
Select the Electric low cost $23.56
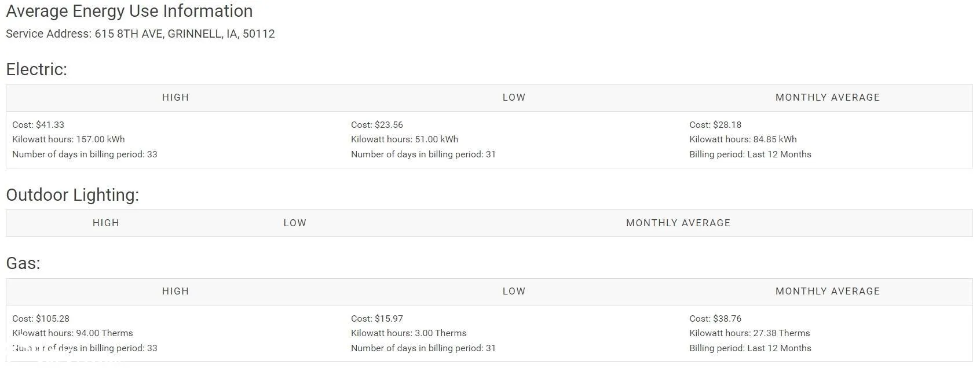pyautogui.click(x=377, y=124)
